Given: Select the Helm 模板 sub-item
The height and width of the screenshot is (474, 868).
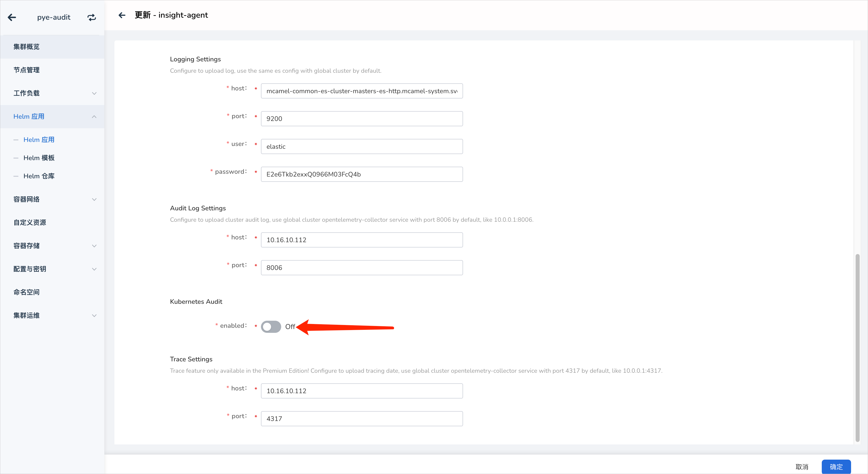Looking at the screenshot, I should click(39, 158).
